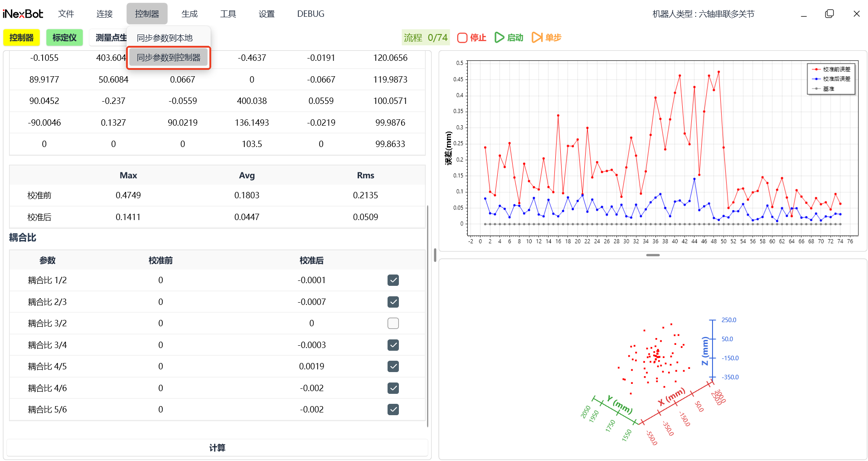Open the 文件 menu
The width and height of the screenshot is (868, 461).
pyautogui.click(x=66, y=14)
